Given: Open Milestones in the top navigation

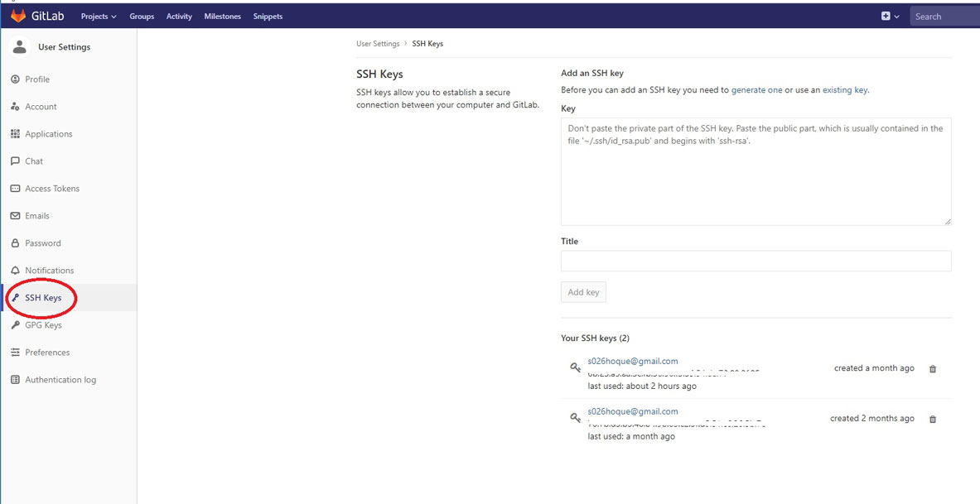Looking at the screenshot, I should [223, 17].
